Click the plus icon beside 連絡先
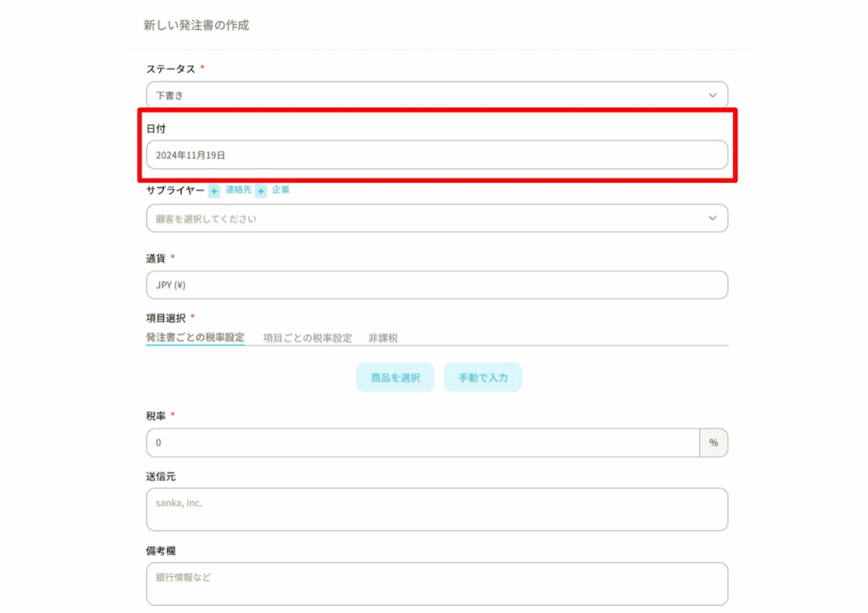Viewport: 868px width, 613px height. click(214, 191)
